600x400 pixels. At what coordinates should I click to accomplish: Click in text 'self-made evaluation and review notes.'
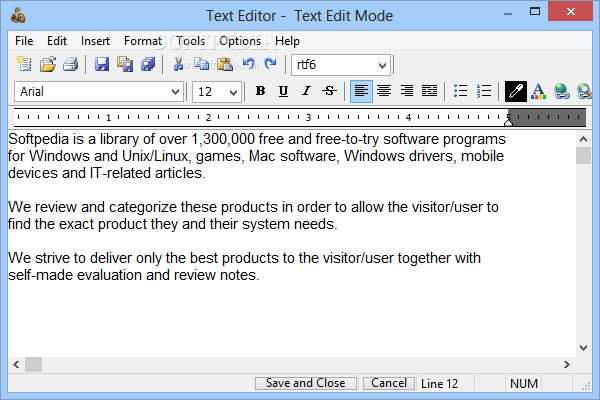point(134,275)
